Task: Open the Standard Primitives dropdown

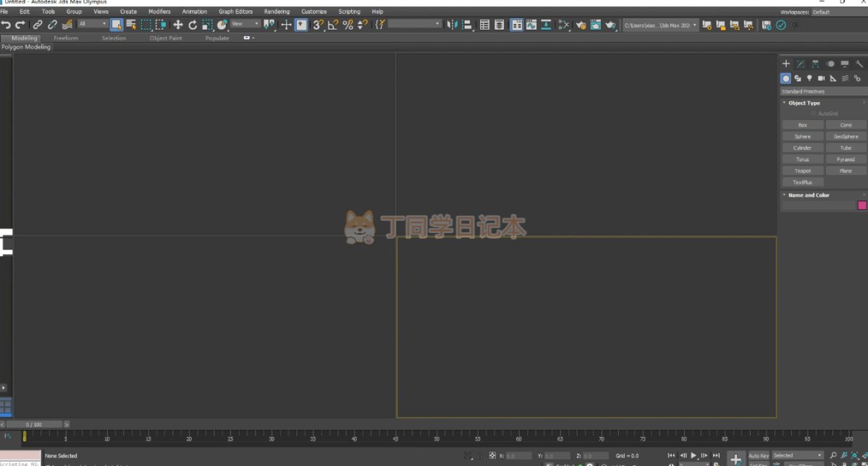Action: tap(822, 92)
